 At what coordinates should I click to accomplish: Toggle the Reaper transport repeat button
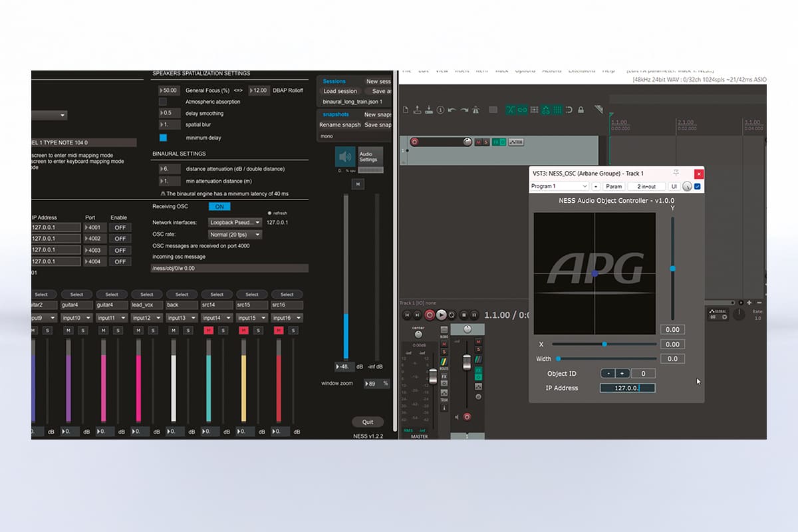pos(452,315)
